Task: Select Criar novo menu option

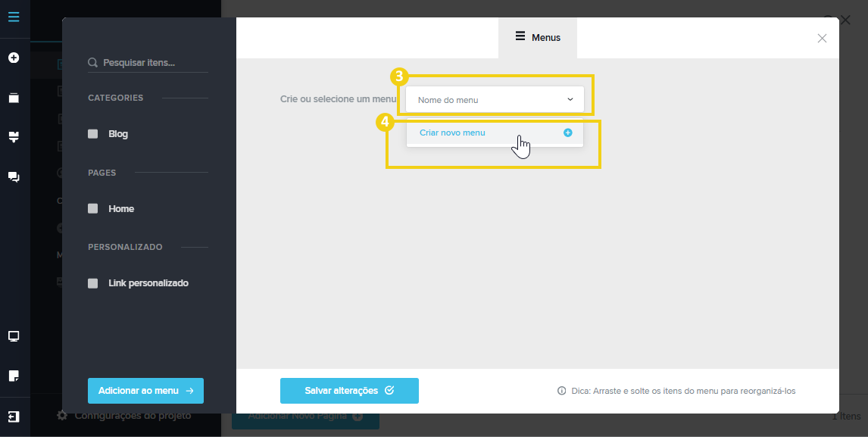Action: pyautogui.click(x=495, y=133)
